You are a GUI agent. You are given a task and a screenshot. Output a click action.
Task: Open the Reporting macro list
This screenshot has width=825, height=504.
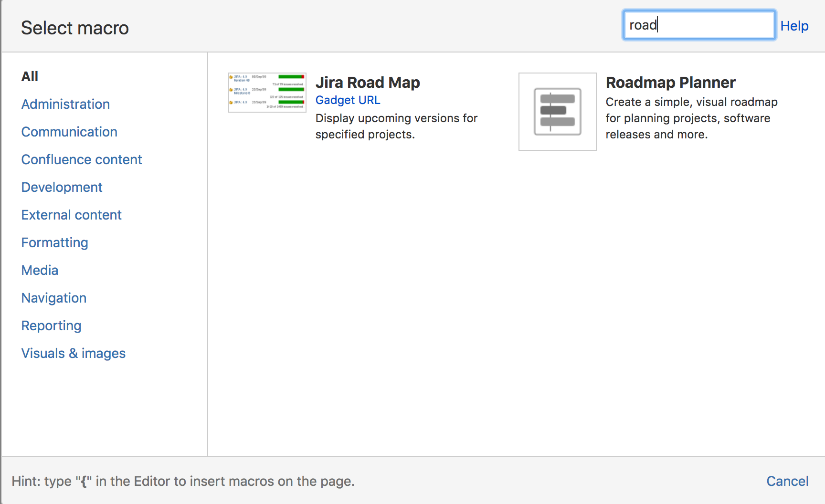51,325
